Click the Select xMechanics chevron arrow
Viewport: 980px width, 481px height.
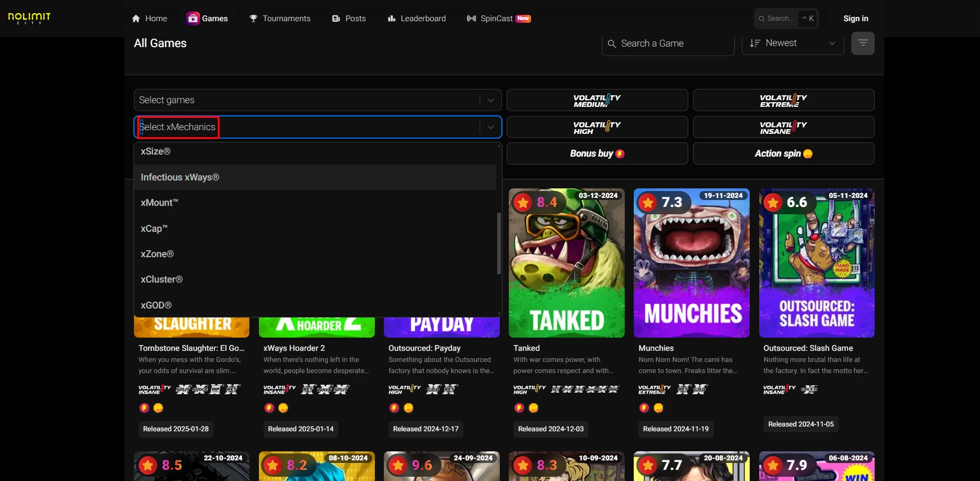click(x=491, y=127)
